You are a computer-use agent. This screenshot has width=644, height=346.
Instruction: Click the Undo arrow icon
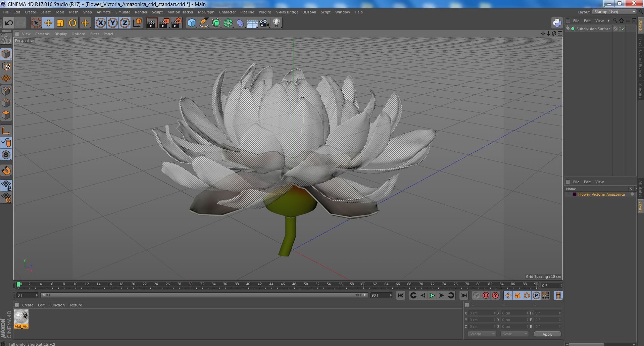coord(9,23)
